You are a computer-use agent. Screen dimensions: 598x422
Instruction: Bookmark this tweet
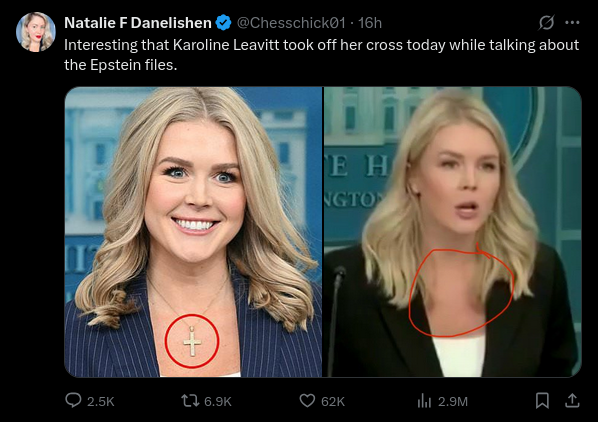542,401
